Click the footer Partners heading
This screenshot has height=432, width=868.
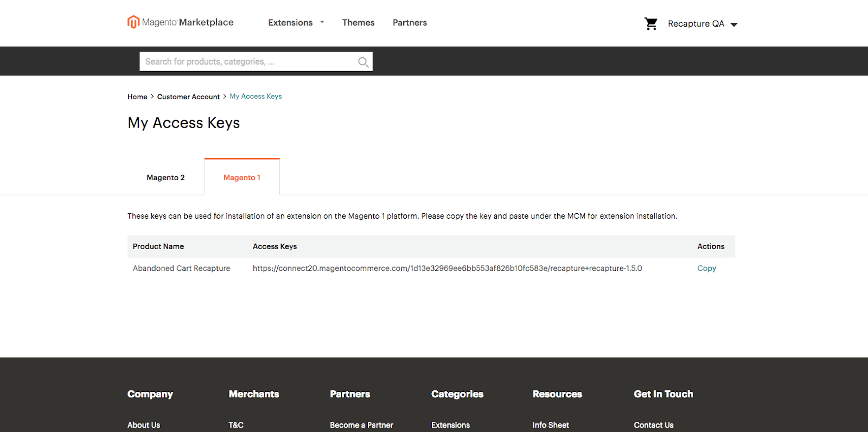click(x=350, y=394)
